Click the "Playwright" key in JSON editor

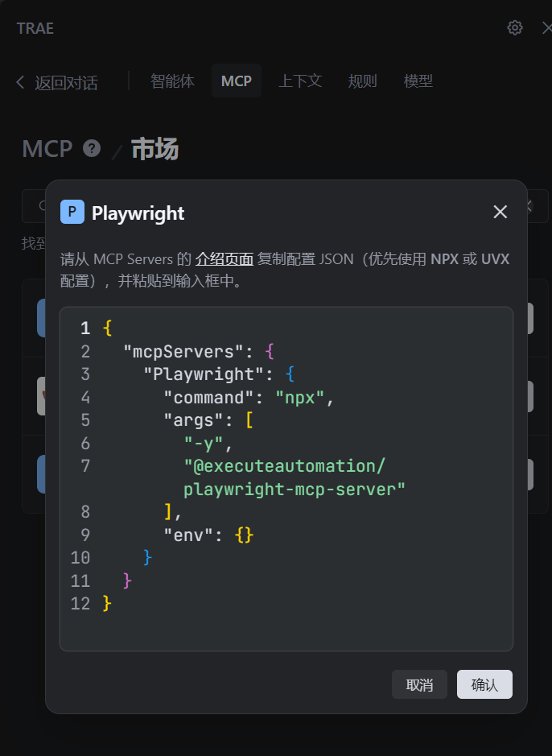(x=204, y=374)
